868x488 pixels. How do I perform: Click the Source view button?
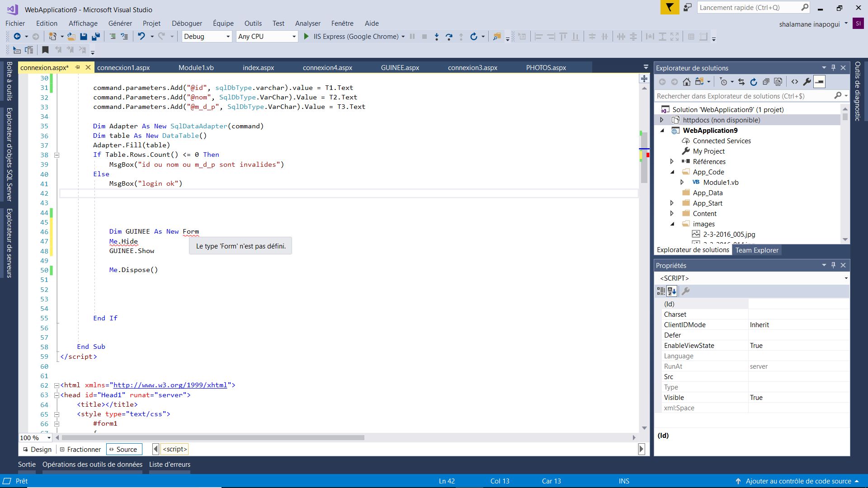(x=124, y=450)
